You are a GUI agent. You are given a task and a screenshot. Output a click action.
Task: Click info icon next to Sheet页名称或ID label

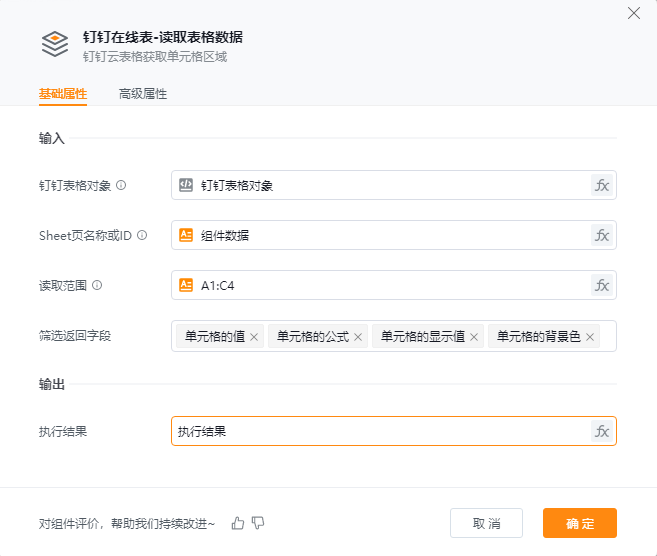click(142, 235)
